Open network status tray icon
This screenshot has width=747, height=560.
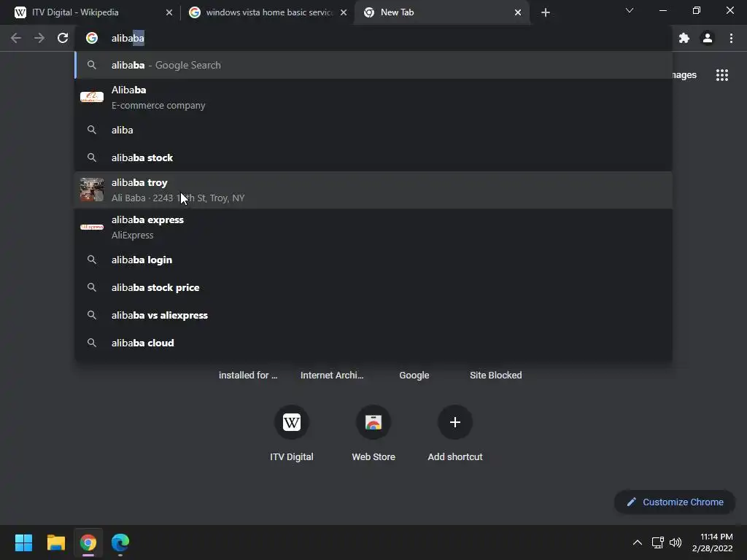pos(658,542)
